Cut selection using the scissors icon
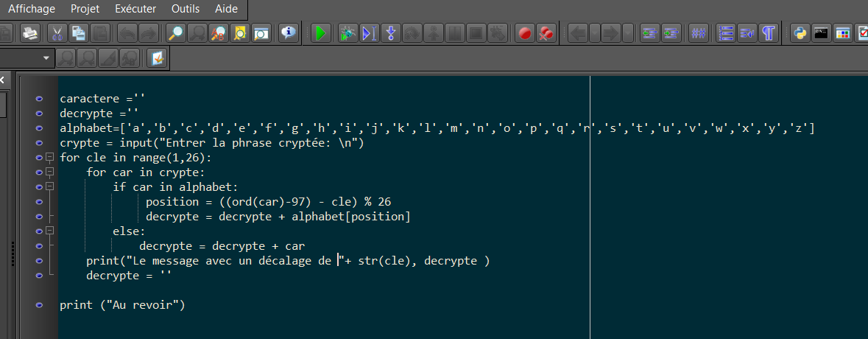The width and height of the screenshot is (868, 339). click(x=57, y=33)
